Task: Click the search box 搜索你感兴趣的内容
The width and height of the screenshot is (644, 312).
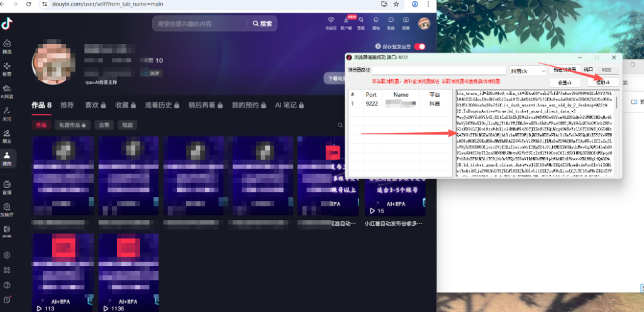Action: click(x=201, y=23)
